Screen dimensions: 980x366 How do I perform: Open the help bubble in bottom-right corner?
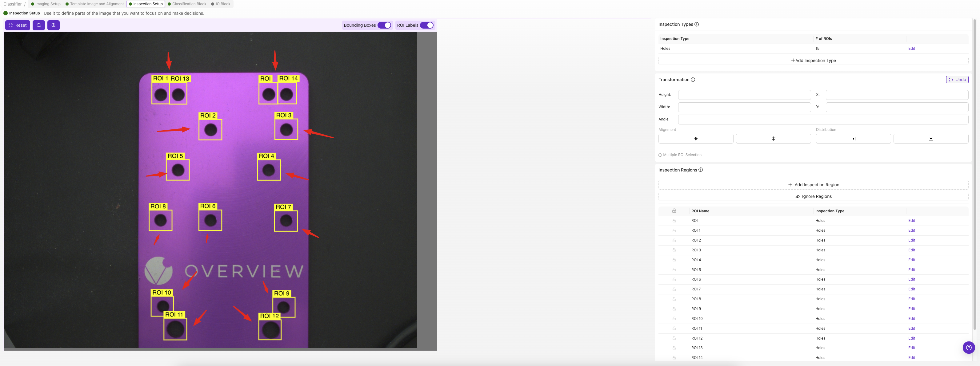(968, 347)
